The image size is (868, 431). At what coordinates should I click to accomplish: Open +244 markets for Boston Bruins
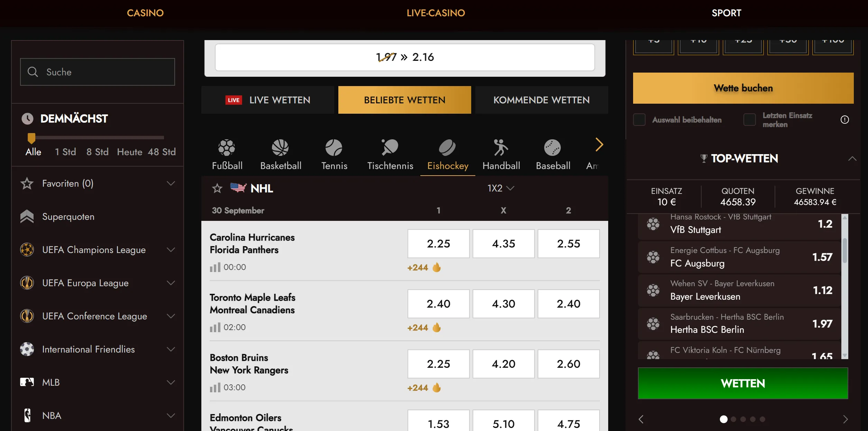click(x=418, y=388)
